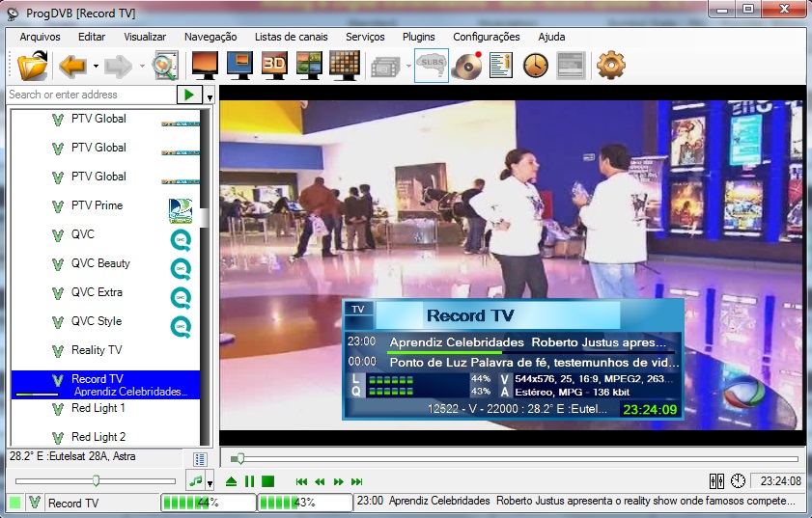Click the 43% signal quality bar

click(305, 502)
